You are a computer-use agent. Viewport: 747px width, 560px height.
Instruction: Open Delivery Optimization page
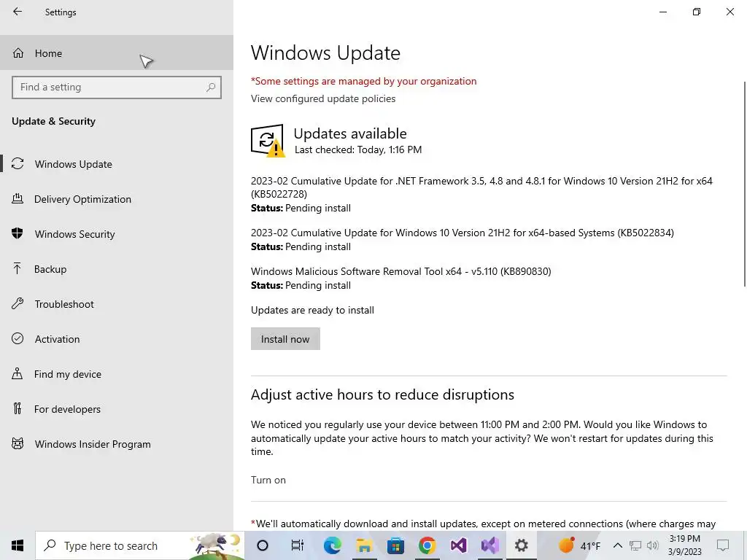[117, 199]
